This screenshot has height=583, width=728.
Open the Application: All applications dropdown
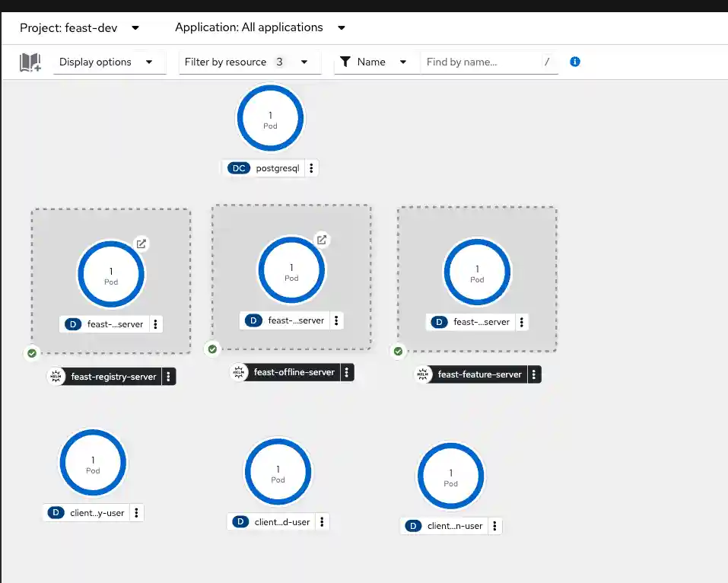[260, 27]
